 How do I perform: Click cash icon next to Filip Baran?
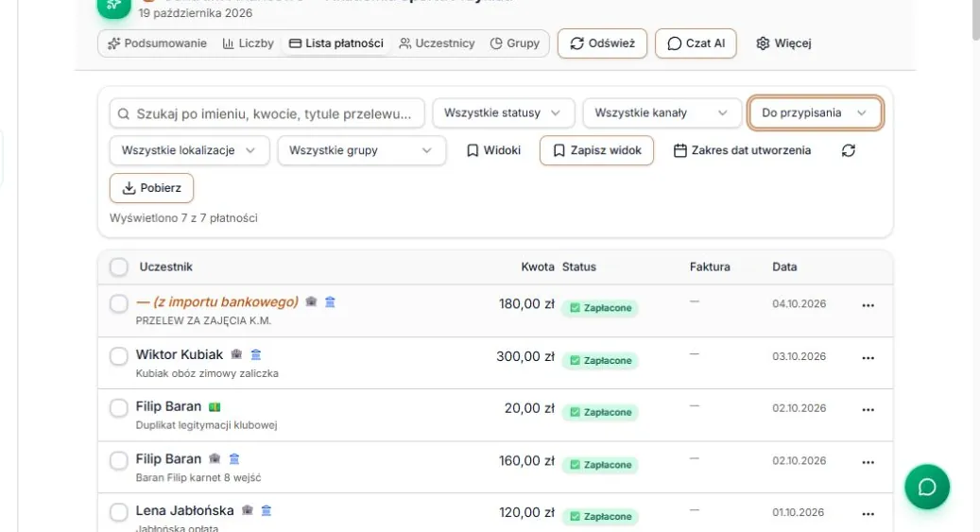point(215,407)
